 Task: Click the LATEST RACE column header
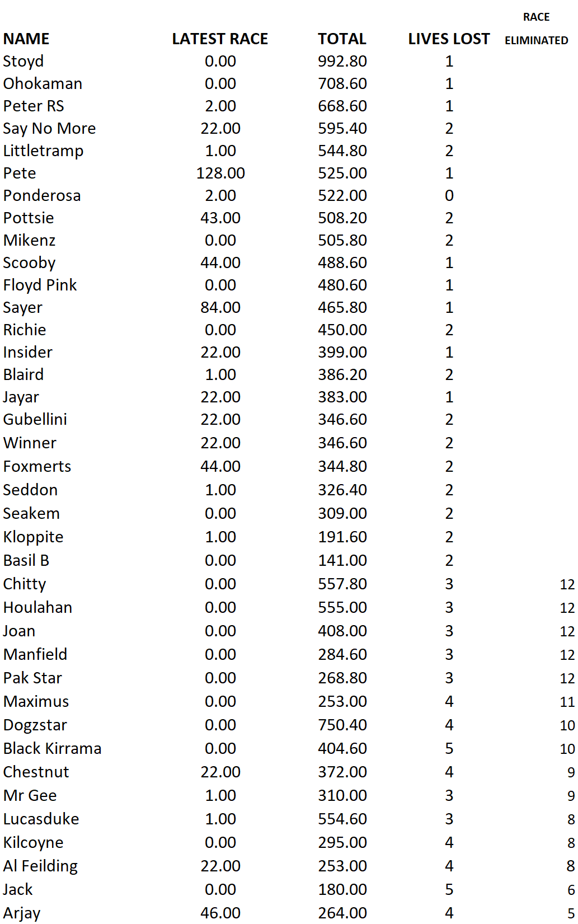[220, 39]
